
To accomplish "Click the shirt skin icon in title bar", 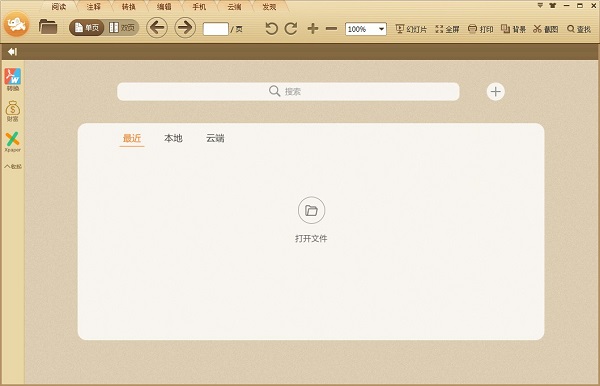I will click(553, 5).
